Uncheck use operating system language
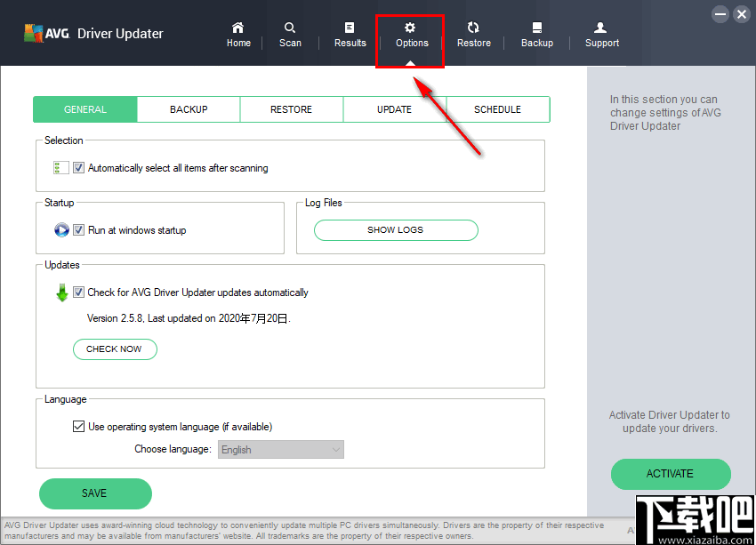Screen dimensions: 756x545 click(79, 426)
